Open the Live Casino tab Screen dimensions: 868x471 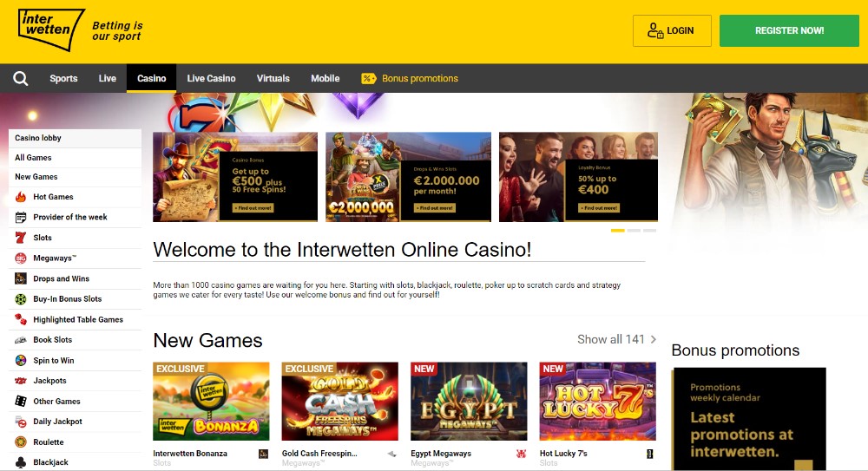[x=211, y=79]
